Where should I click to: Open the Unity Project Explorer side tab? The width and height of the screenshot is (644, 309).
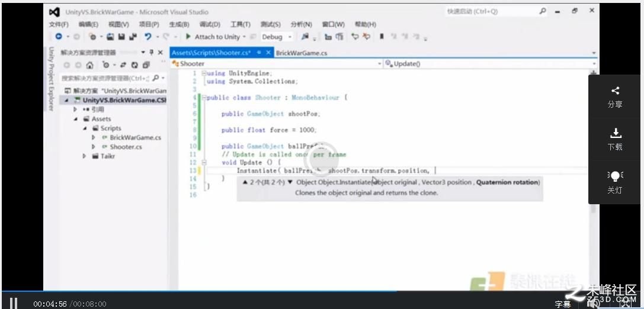(x=51, y=79)
